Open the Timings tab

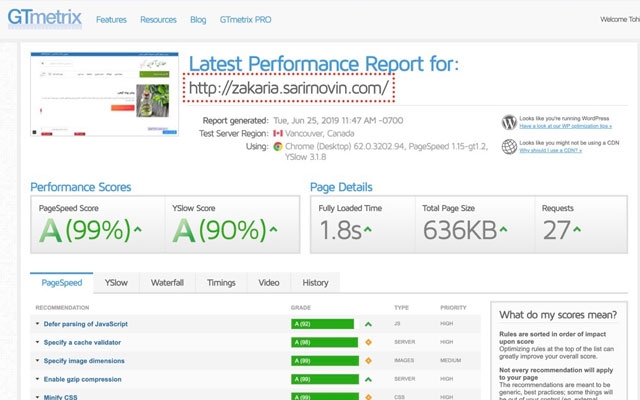coord(221,282)
